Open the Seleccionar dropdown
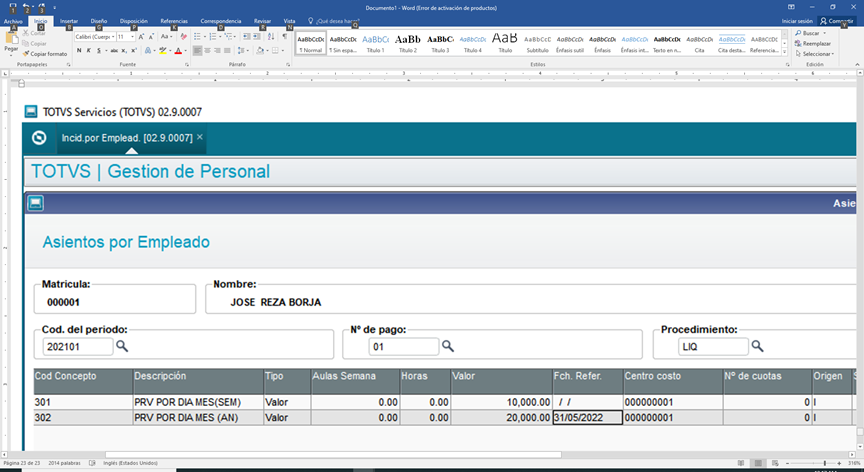The image size is (864, 472). tap(814, 54)
